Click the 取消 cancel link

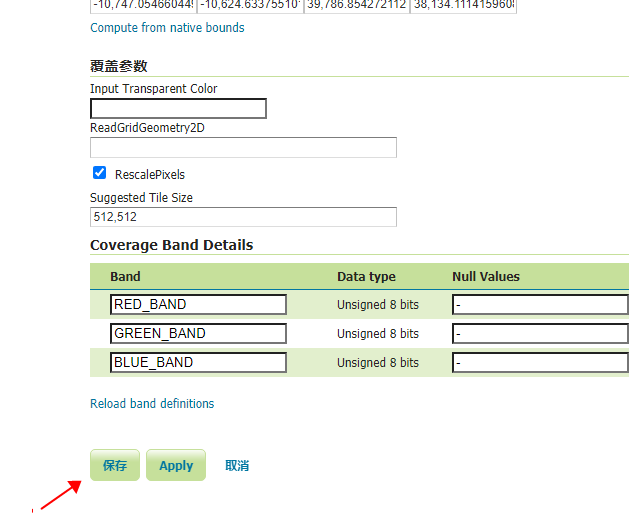pos(237,465)
